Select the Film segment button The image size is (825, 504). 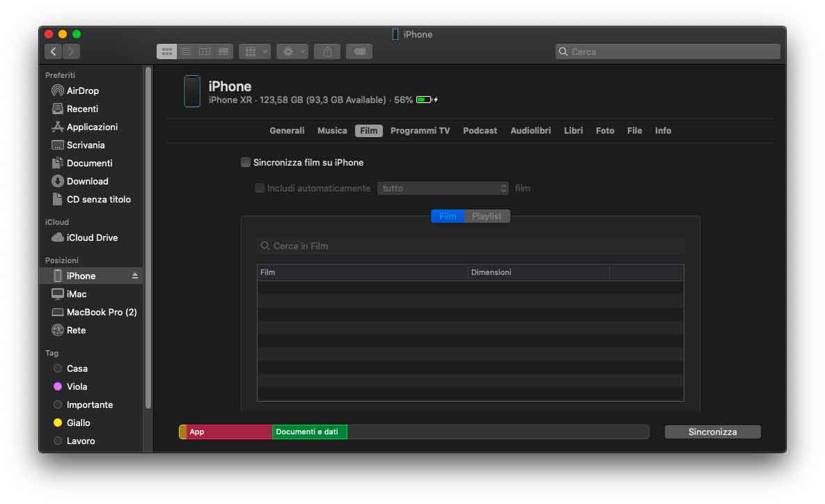coord(448,216)
